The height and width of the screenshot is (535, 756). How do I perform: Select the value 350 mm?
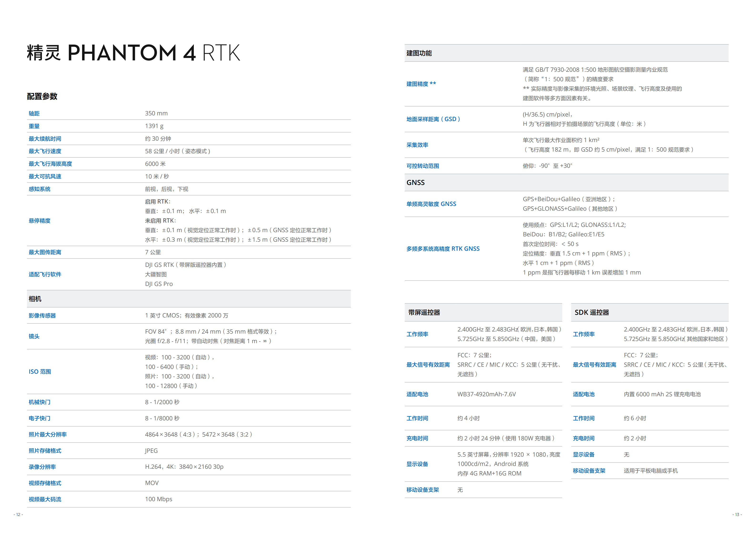click(156, 113)
